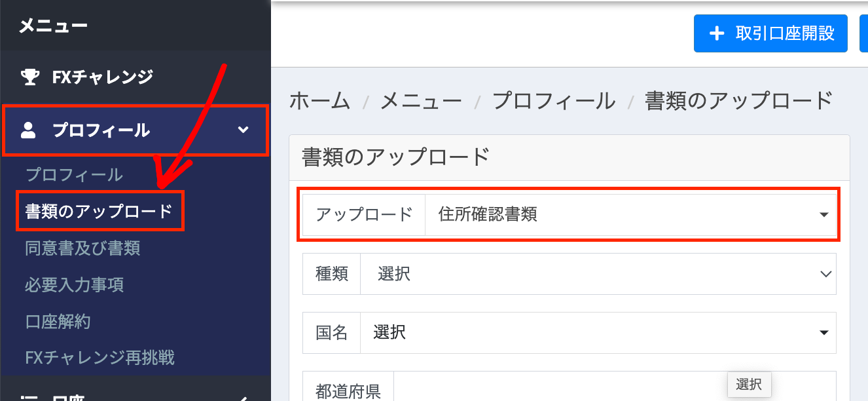Click the 都道府県 input field
Image resolution: width=868 pixels, height=401 pixels.
pos(614,387)
